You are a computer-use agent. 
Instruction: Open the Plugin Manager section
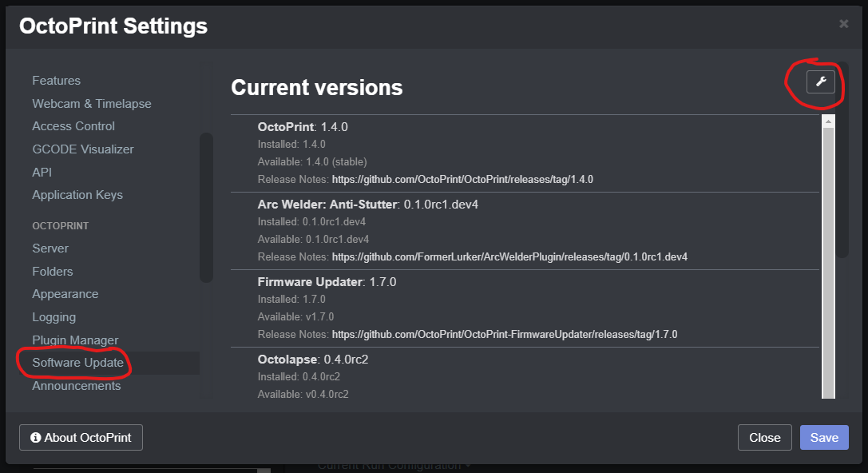pos(74,340)
